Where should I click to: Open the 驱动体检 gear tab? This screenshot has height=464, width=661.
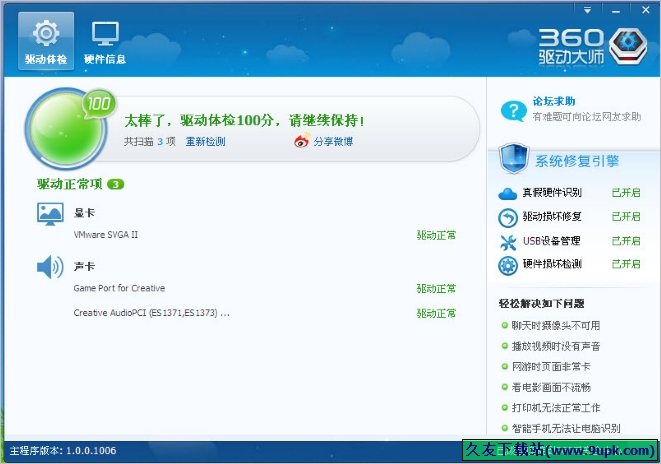[46, 41]
